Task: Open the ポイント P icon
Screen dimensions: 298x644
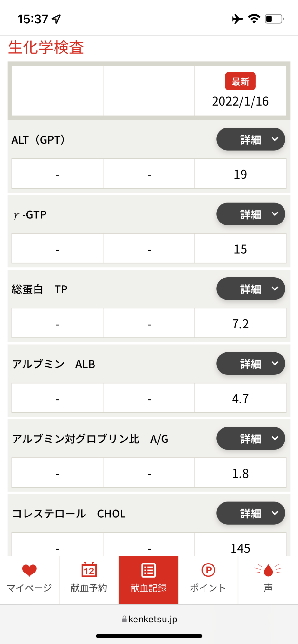Action: (x=208, y=570)
